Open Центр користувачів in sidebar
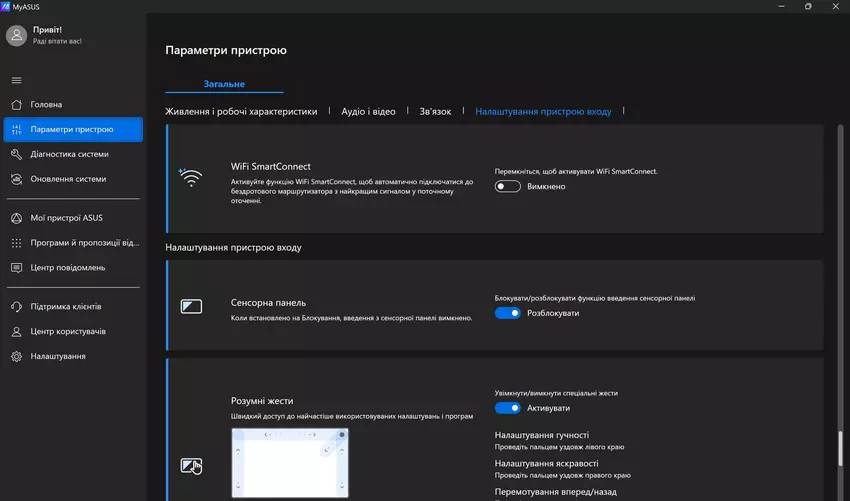Viewport: 850px width, 501px height. point(67,332)
